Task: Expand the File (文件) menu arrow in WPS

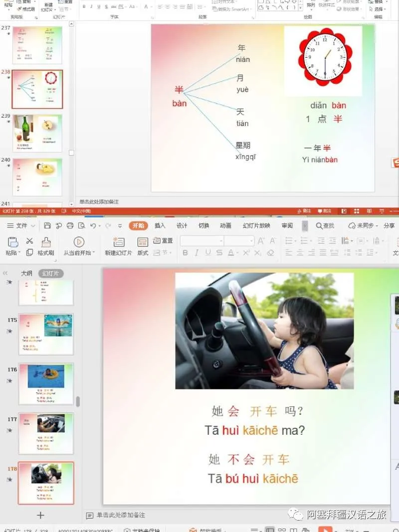Action: [x=33, y=226]
